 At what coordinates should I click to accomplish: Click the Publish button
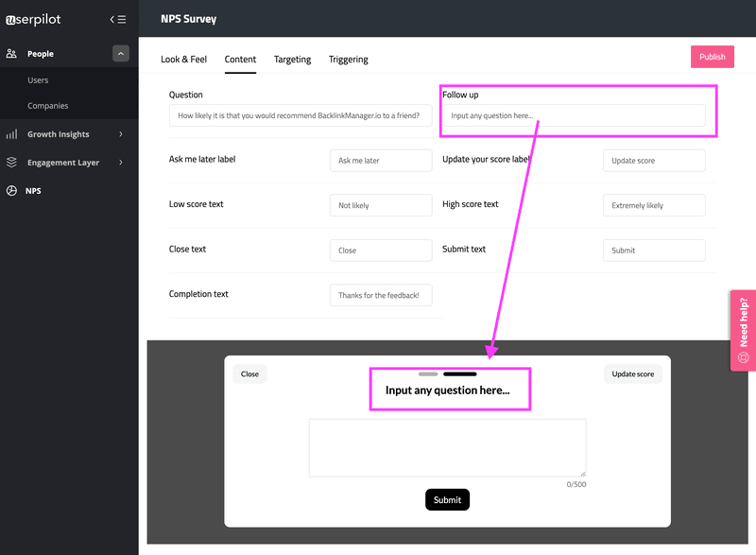pos(712,56)
